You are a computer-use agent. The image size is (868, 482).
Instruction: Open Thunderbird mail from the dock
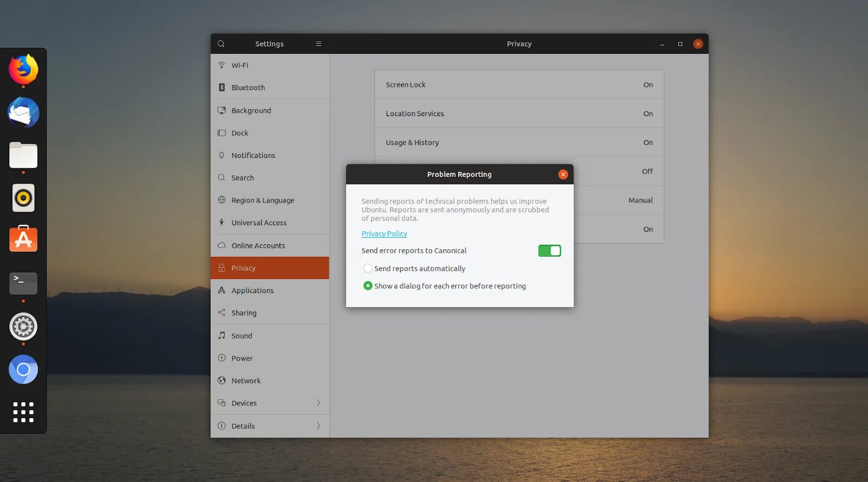click(x=23, y=113)
